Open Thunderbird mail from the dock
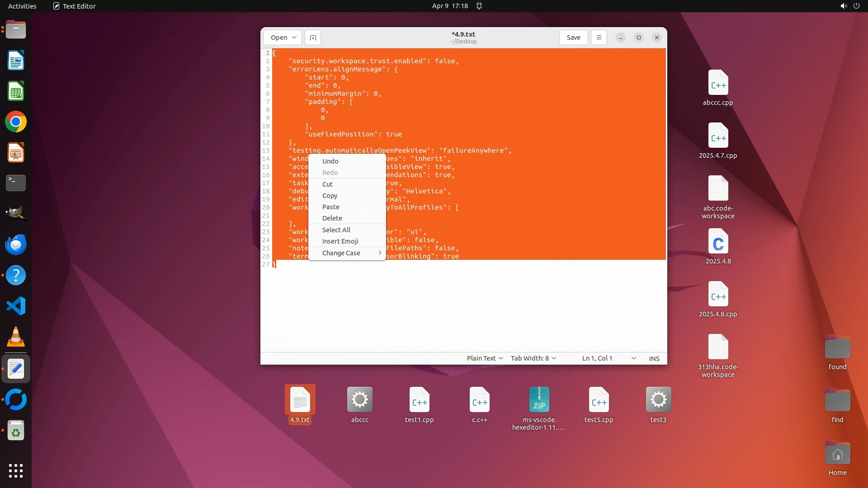868x488 pixels. (x=16, y=245)
